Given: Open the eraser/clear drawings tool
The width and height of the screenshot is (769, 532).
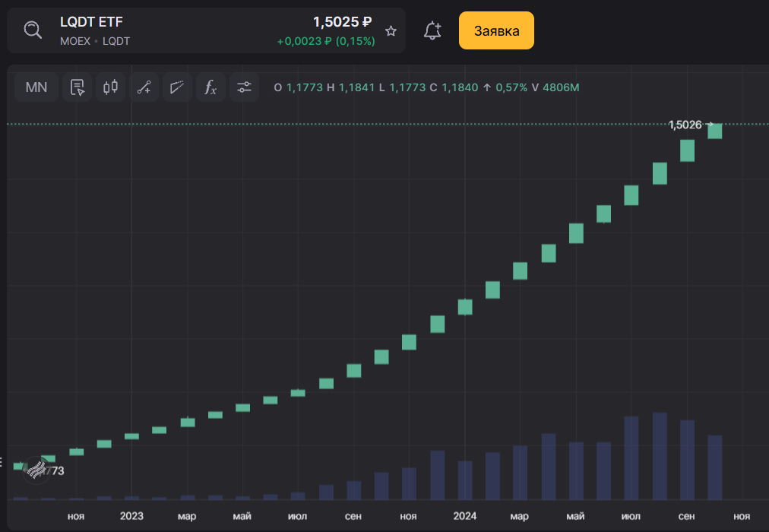Looking at the screenshot, I should [177, 87].
